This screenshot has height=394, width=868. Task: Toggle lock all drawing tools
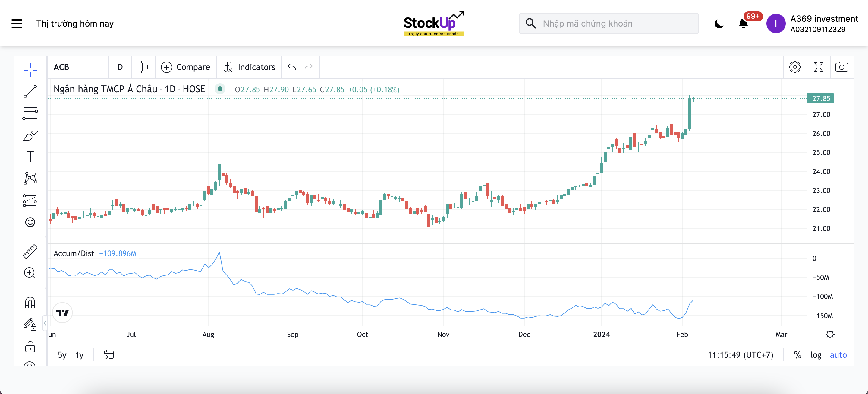(x=30, y=346)
